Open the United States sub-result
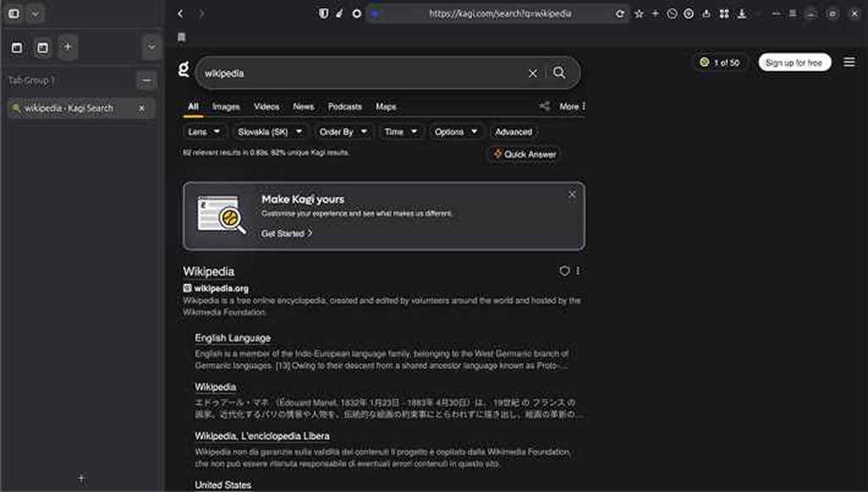Image resolution: width=868 pixels, height=492 pixels. [x=223, y=485]
